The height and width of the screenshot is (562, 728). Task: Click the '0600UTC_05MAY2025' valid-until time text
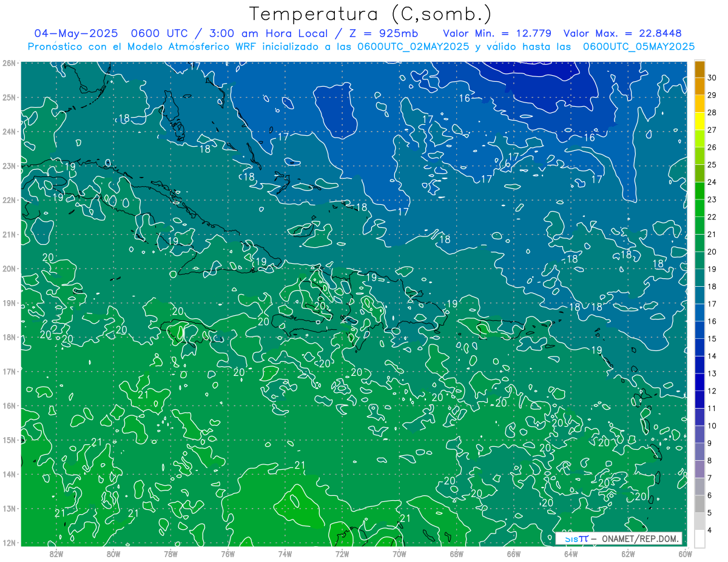[x=639, y=47]
